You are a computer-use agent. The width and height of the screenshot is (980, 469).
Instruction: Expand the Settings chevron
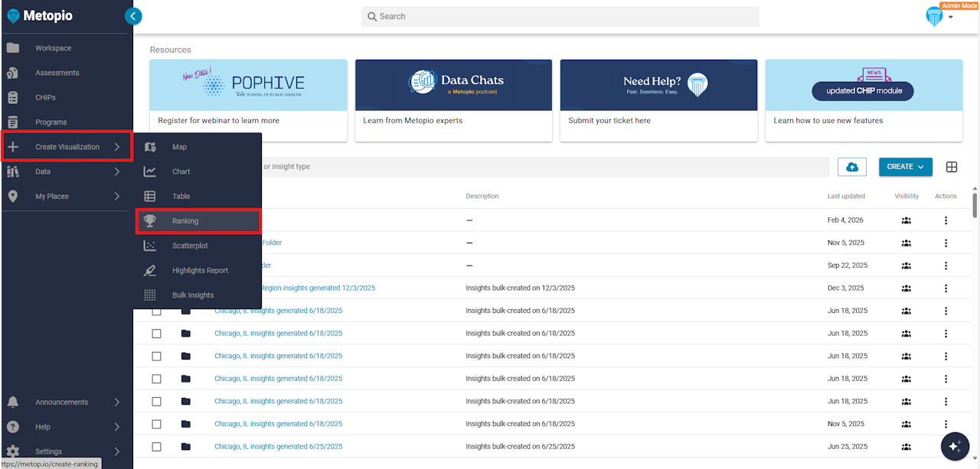(117, 451)
